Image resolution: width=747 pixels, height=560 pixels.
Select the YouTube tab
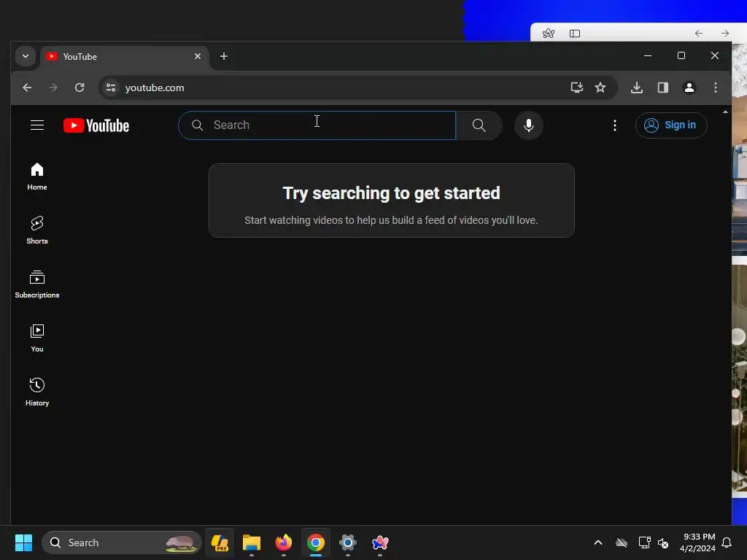click(125, 57)
